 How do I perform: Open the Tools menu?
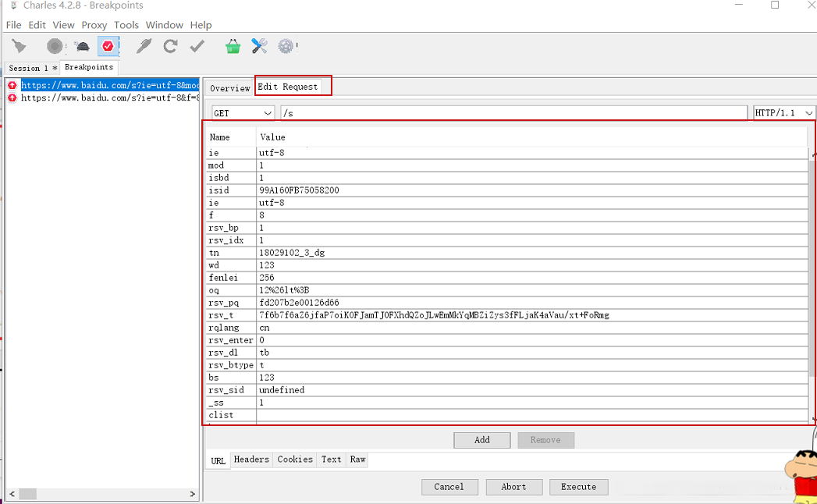coord(126,25)
